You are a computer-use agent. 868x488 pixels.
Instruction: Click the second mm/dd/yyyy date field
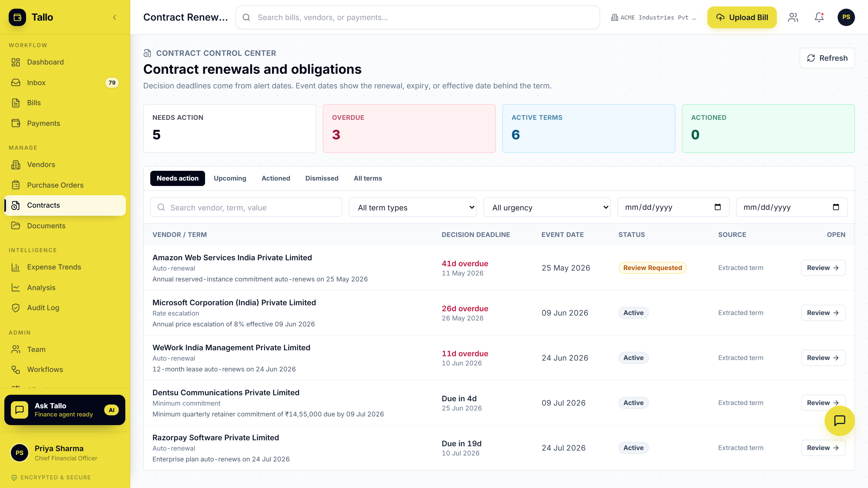click(792, 207)
